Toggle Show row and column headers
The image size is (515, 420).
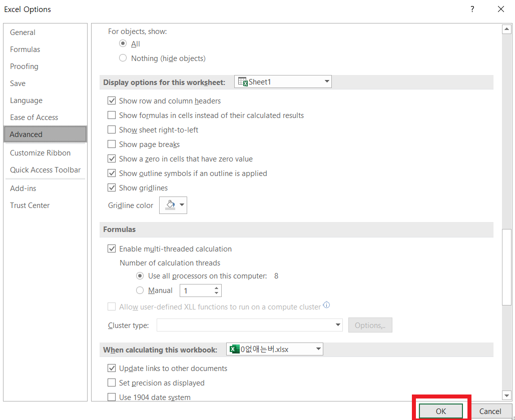pyautogui.click(x=112, y=100)
